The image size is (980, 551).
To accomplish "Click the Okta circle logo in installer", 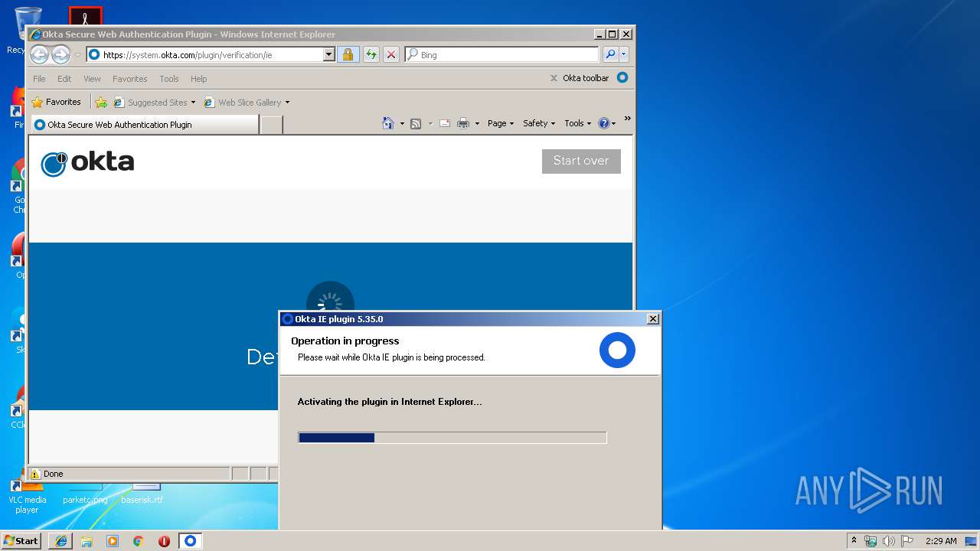I will coord(617,350).
